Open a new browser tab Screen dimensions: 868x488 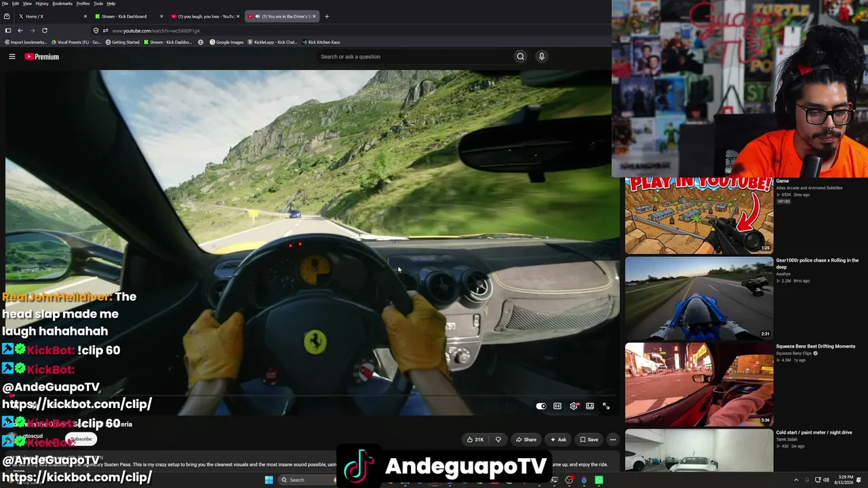[x=327, y=16]
